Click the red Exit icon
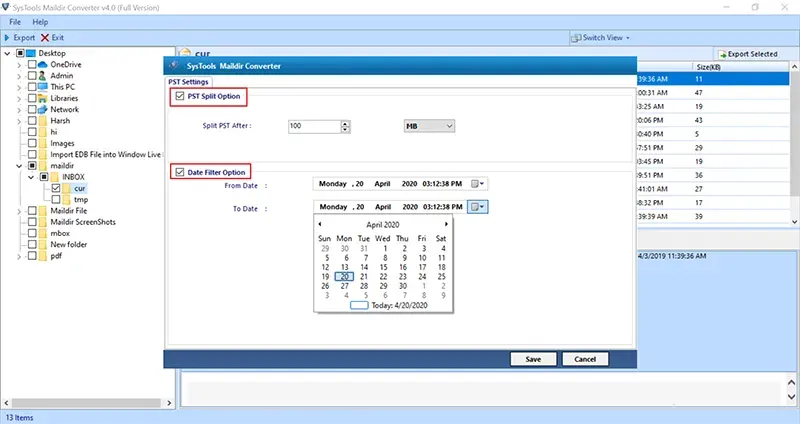 click(45, 38)
